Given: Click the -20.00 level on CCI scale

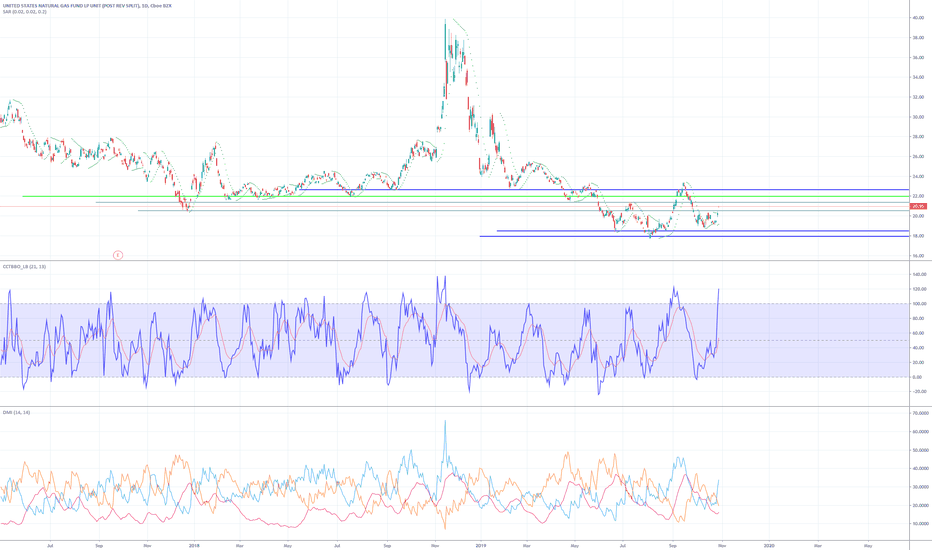Looking at the screenshot, I should click(x=920, y=391).
